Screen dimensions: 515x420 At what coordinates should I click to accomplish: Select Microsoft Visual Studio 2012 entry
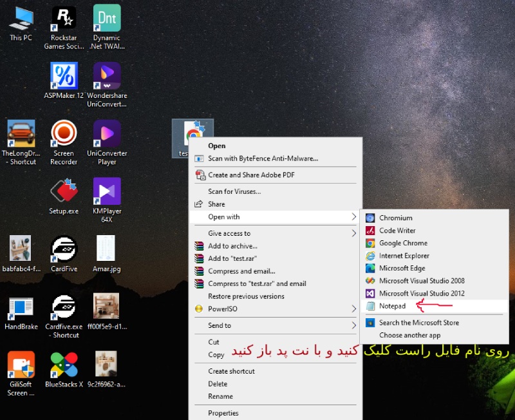tap(422, 293)
